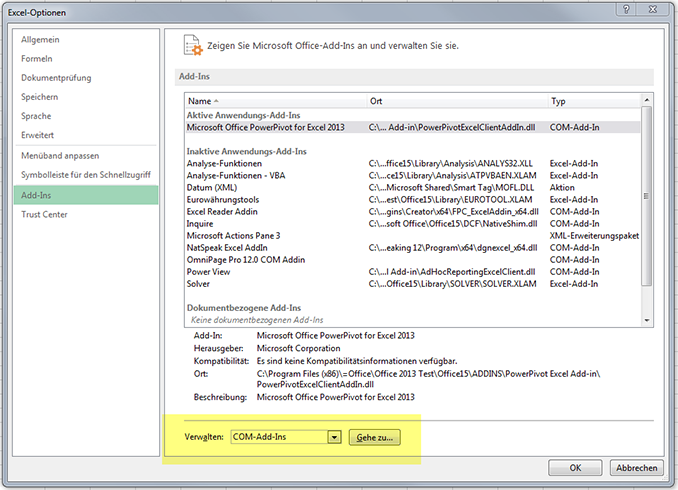
Task: Select the Solver add-in row
Action: [413, 284]
